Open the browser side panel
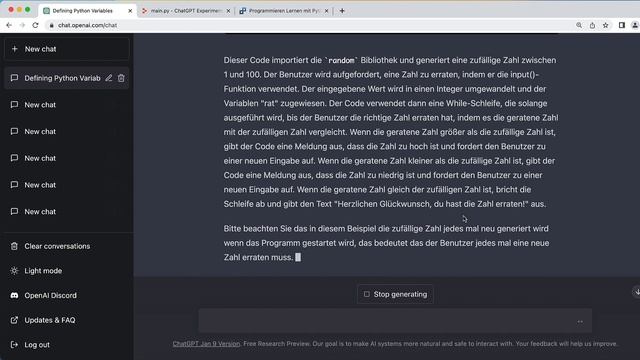This screenshot has height=360, width=640. [622, 25]
